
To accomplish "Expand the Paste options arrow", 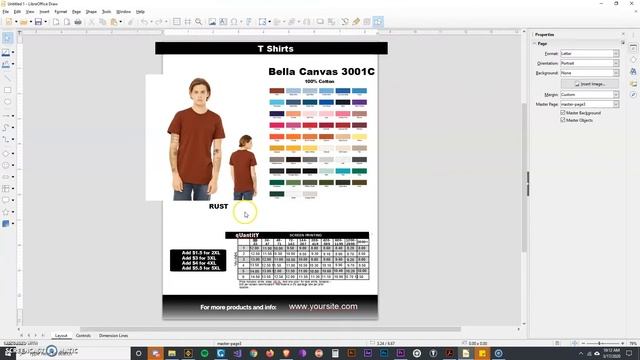I will [x=120, y=22].
